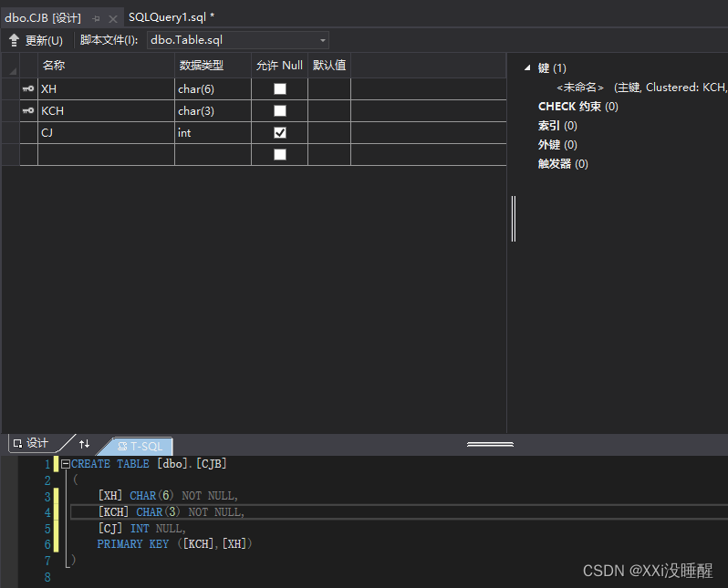The image size is (728, 588).
Task: Click the vertical splitter between grid and keys panel
Action: coord(514,219)
